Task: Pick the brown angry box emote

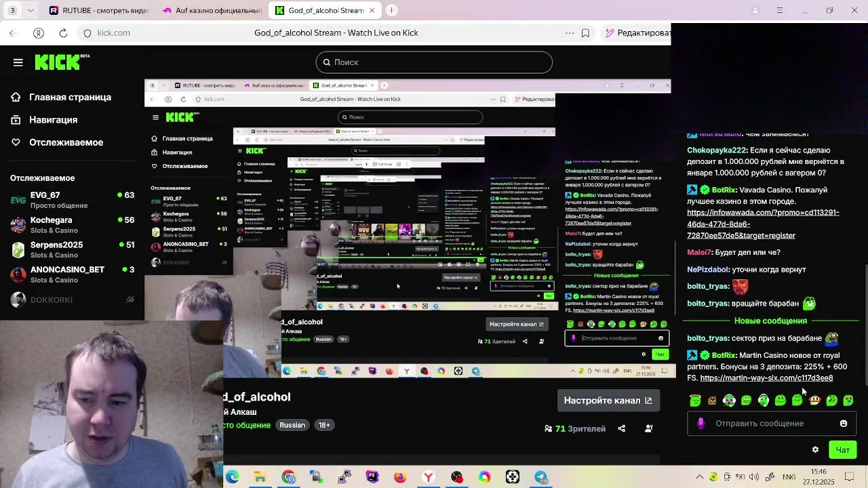Action: point(712,401)
